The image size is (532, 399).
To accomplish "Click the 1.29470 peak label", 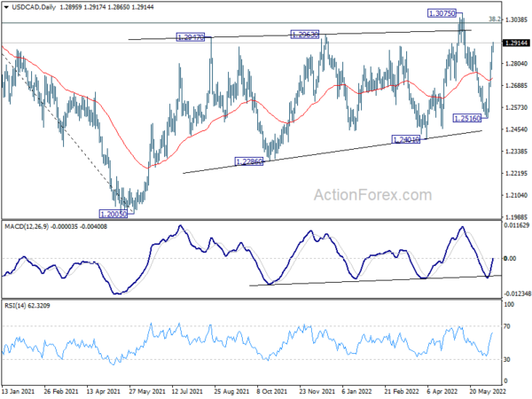I will [191, 37].
